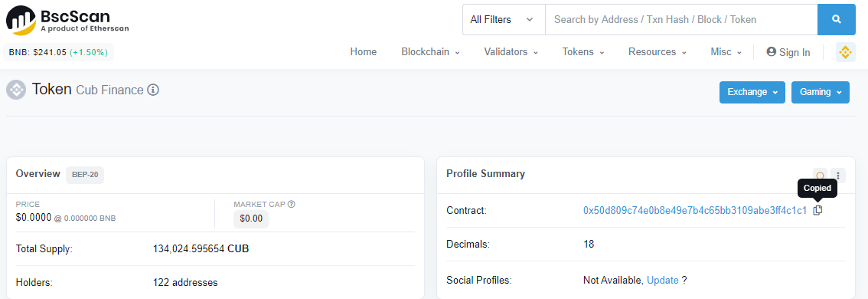Click the user icon beside Sign In
The width and height of the screenshot is (868, 299).
(771, 51)
